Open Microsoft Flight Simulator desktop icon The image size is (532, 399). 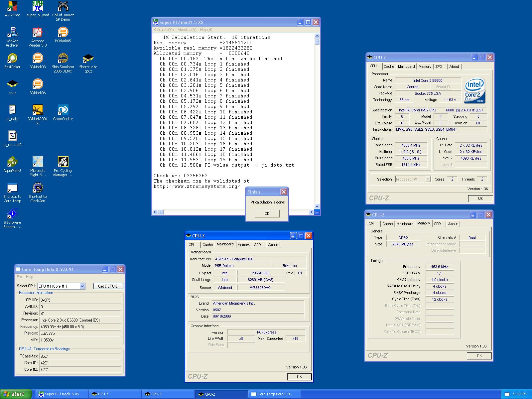pyautogui.click(x=38, y=167)
